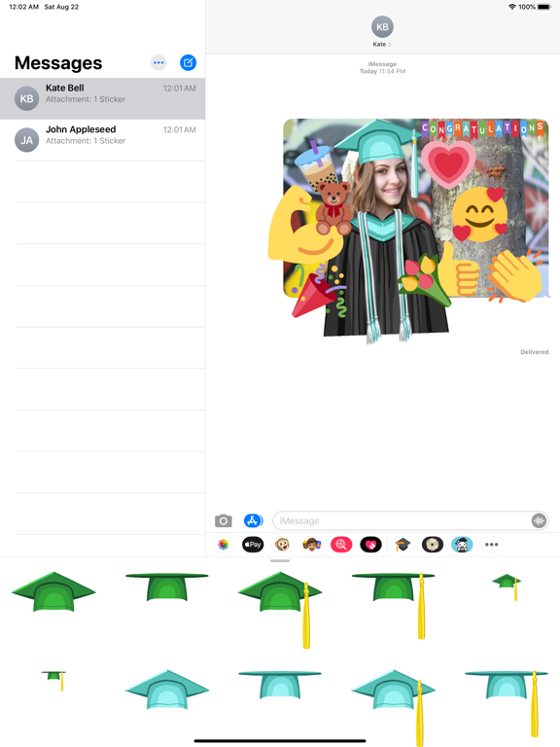Tap the thumbs up sticker
Screen dimensions: 560x747
(x=458, y=270)
